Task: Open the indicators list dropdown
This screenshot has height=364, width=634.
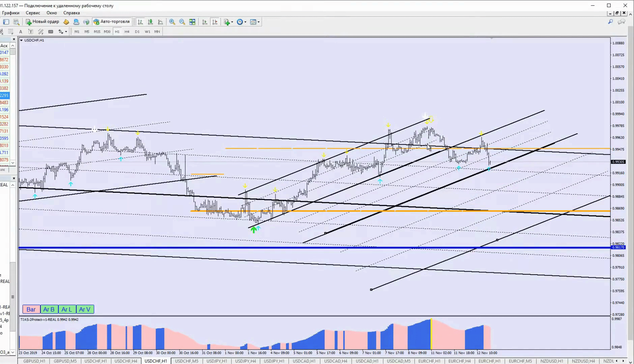Action: point(228,22)
